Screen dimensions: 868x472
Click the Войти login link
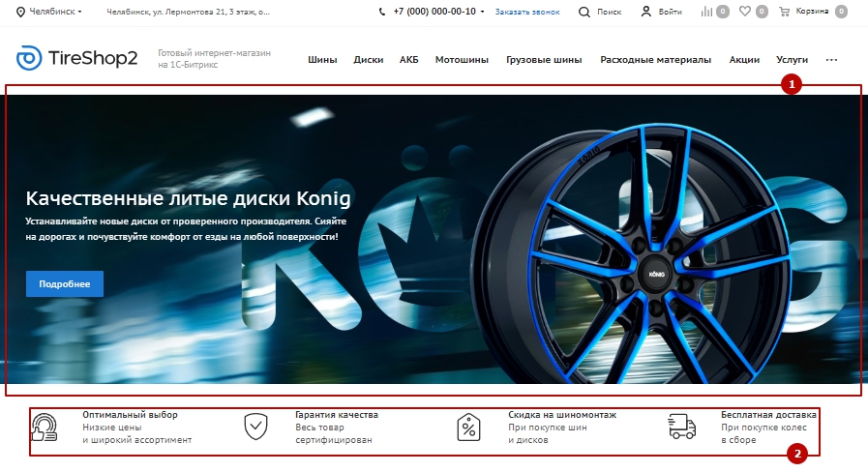tap(670, 12)
